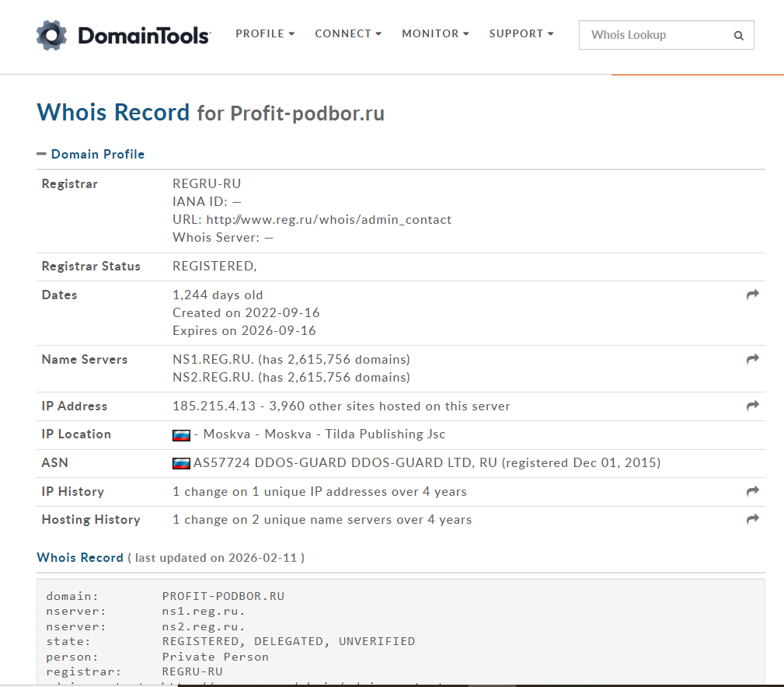Expand the CONNECT dropdown menu

pyautogui.click(x=347, y=34)
